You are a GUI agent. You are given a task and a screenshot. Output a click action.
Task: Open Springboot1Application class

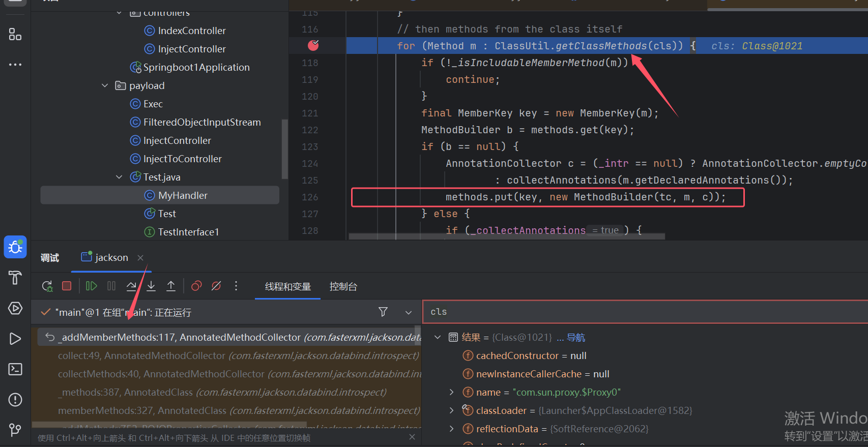tap(196, 67)
